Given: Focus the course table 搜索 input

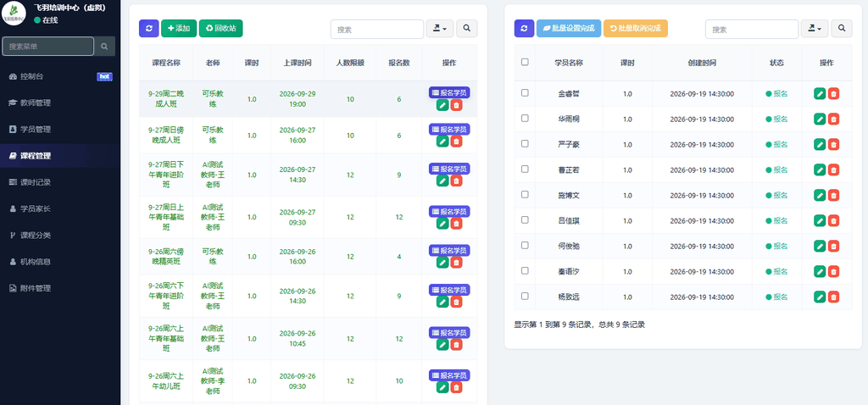Looking at the screenshot, I should point(377,29).
